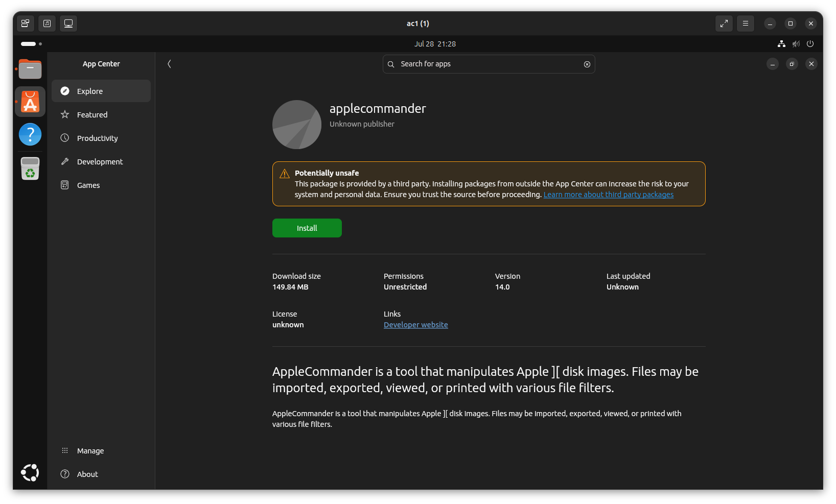Image resolution: width=836 pixels, height=504 pixels.
Task: Click the music note viewer toolbar icon
Action: (47, 23)
